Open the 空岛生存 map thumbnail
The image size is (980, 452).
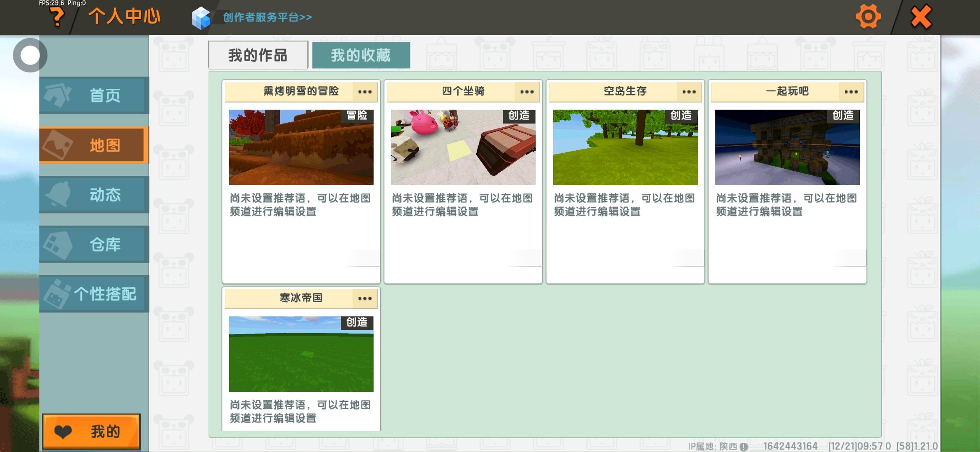pyautogui.click(x=625, y=147)
